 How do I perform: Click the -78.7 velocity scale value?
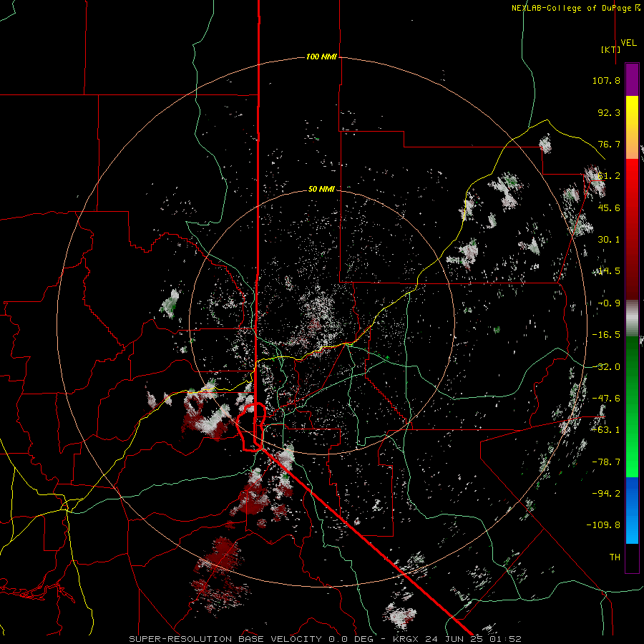pyautogui.click(x=606, y=462)
